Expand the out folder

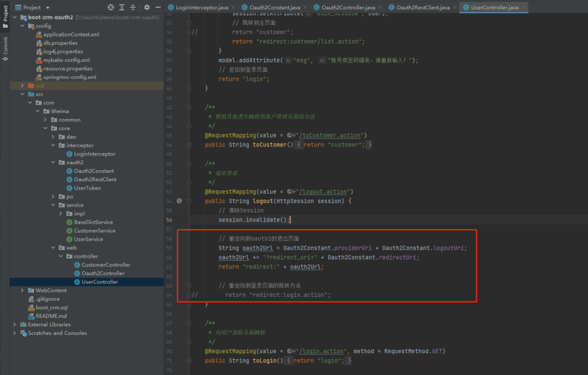tap(22, 85)
